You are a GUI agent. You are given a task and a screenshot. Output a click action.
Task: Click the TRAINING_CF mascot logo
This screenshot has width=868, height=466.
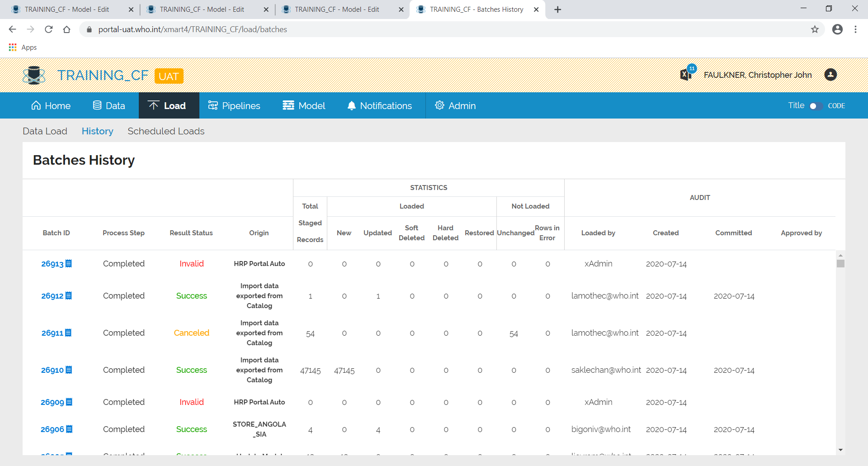click(x=34, y=75)
